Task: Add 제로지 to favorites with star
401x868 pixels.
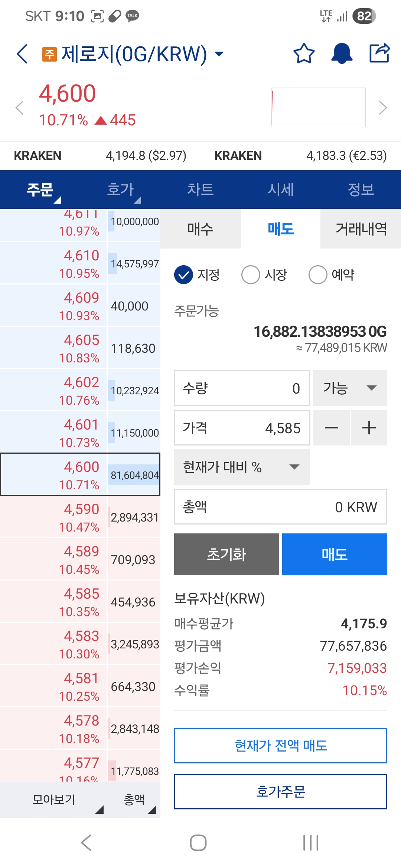Action: pos(304,54)
